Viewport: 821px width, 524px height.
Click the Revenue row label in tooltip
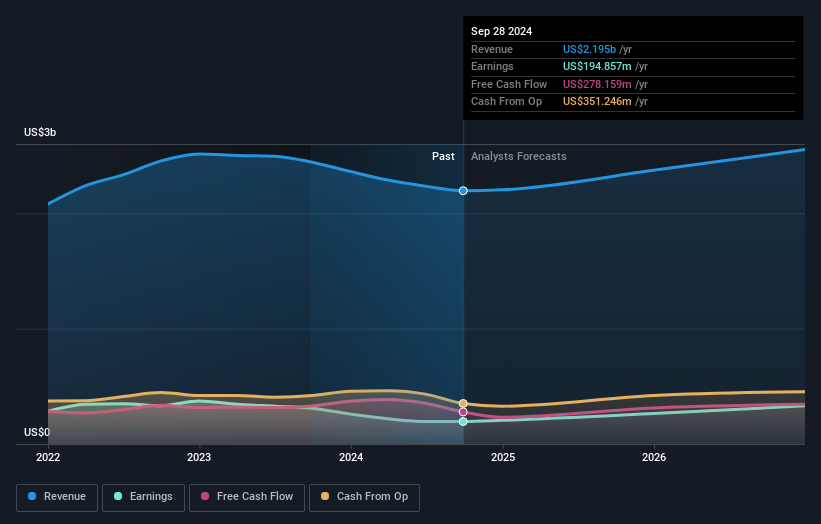[492, 49]
